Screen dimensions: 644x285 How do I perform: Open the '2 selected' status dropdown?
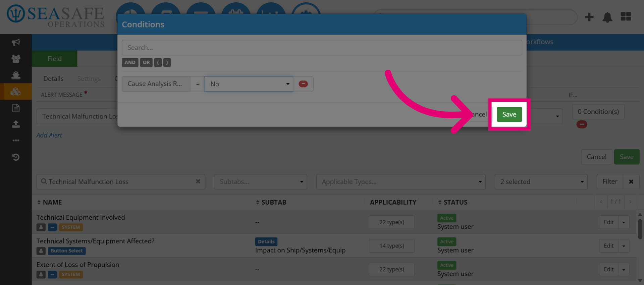541,182
